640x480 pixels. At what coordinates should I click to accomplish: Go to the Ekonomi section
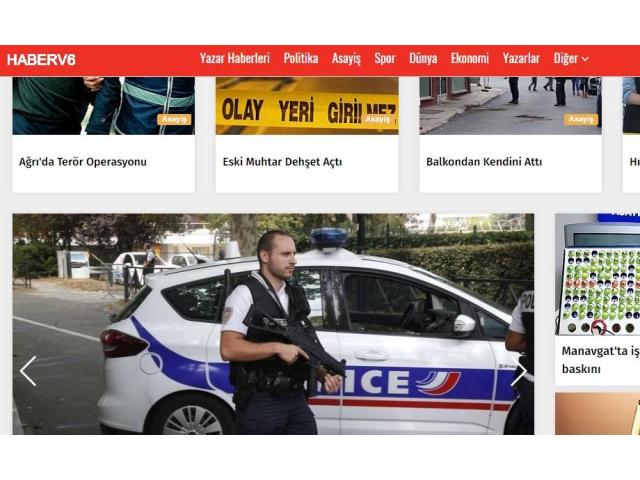[470, 58]
